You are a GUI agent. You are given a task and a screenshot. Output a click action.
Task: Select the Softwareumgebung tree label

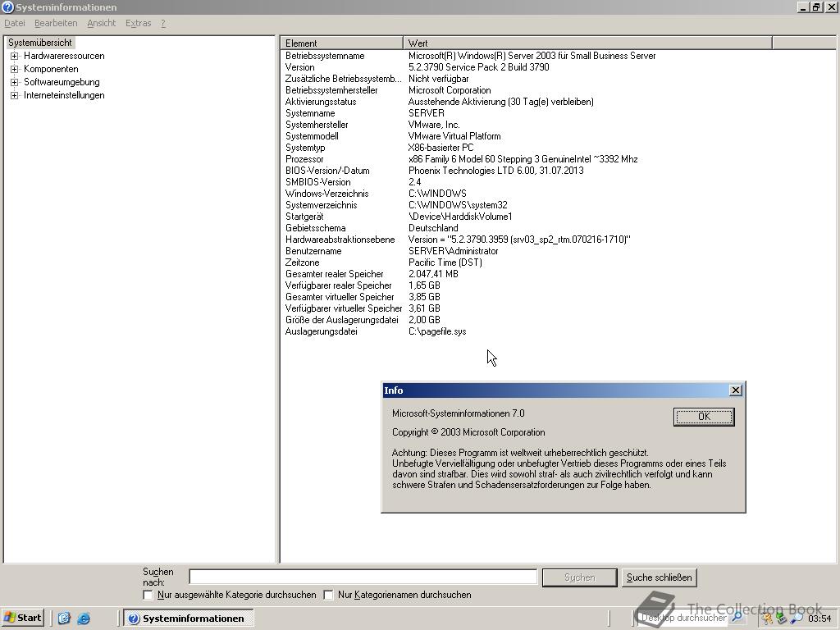pyautogui.click(x=62, y=82)
